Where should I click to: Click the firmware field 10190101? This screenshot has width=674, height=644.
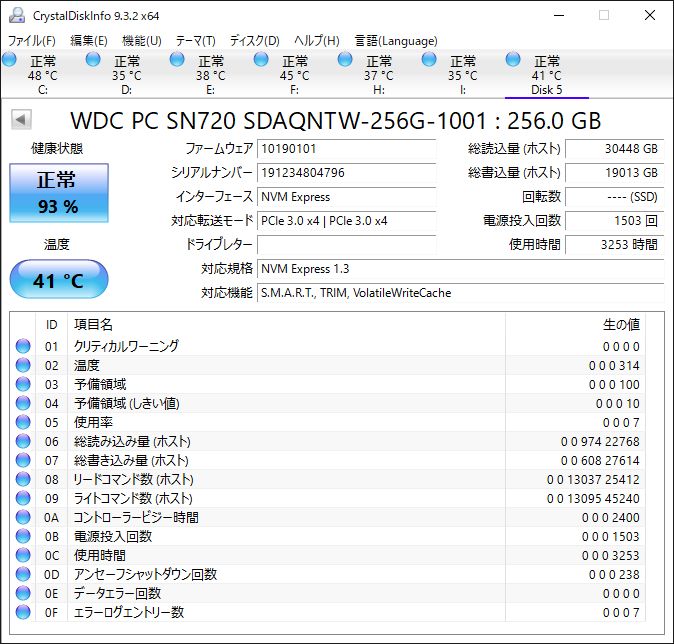(346, 149)
